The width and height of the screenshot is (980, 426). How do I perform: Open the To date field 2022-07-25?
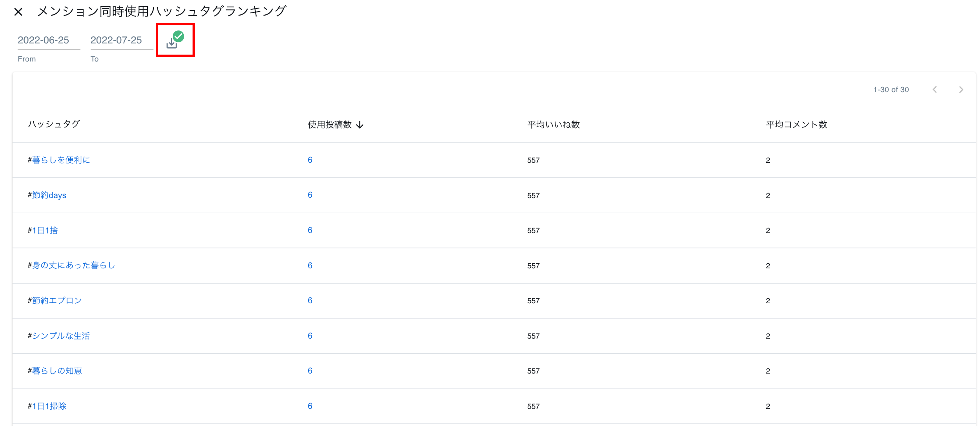(121, 40)
